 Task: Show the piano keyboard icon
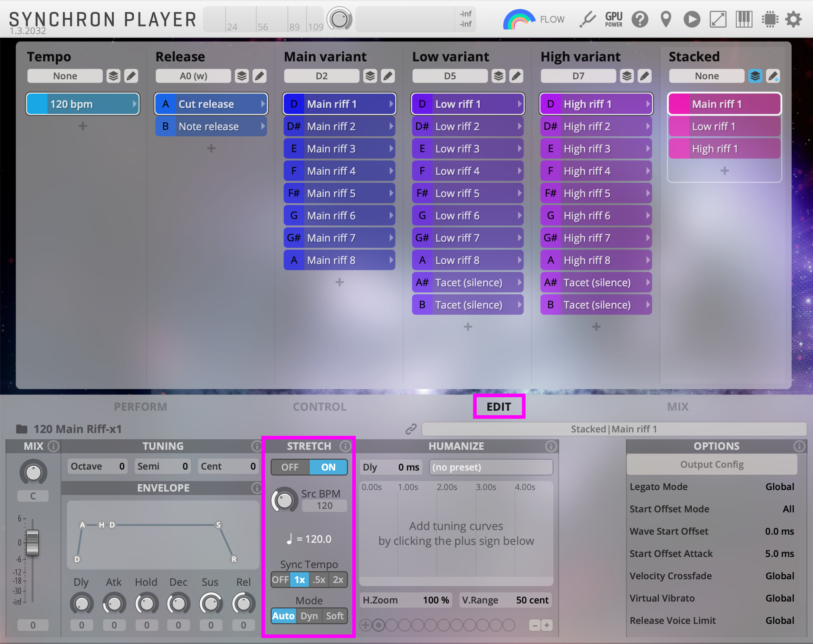(x=744, y=19)
